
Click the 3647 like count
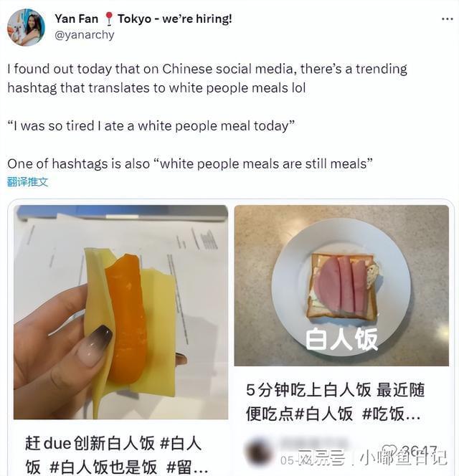coord(419,451)
